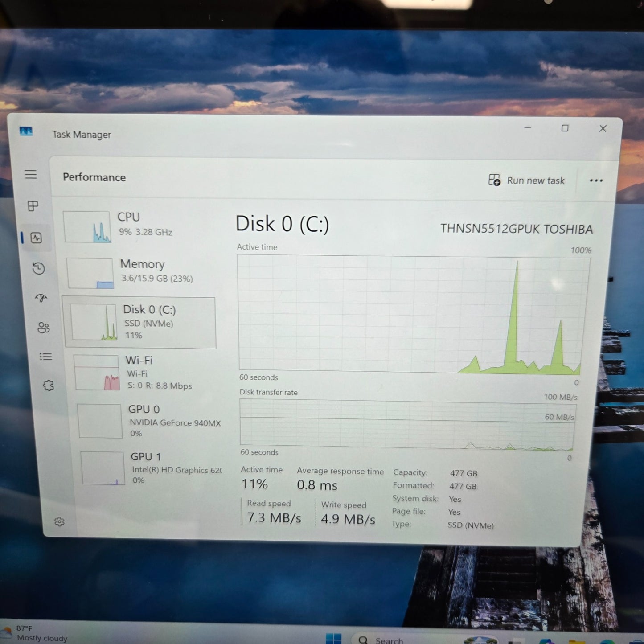Maximize the Task Manager window
The image size is (644, 644).
(x=565, y=128)
